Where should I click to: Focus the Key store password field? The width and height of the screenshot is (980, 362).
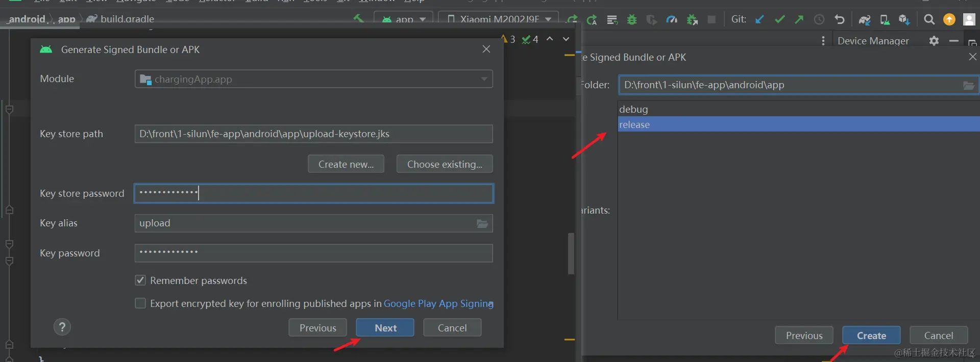tap(313, 193)
